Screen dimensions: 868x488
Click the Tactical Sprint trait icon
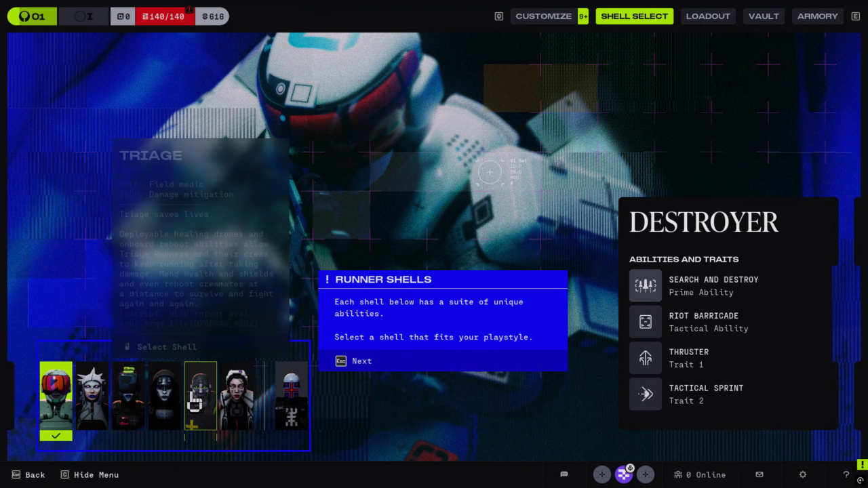[x=645, y=394]
